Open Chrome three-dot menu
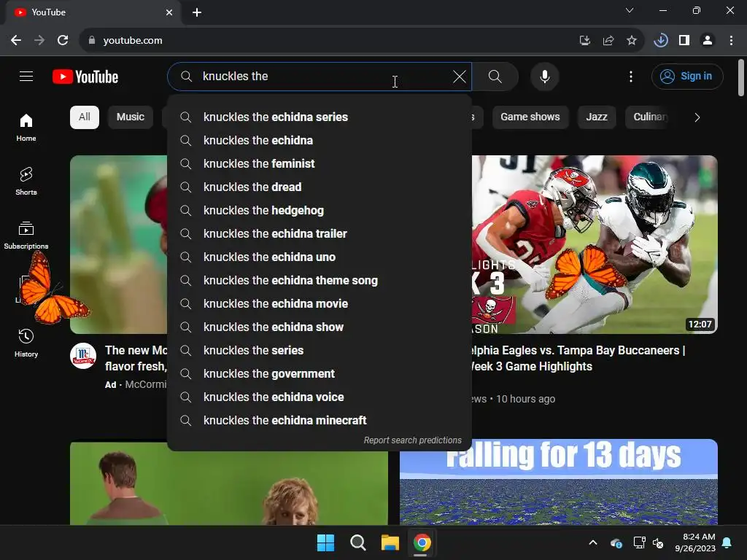Image resolution: width=747 pixels, height=560 pixels. point(731,41)
